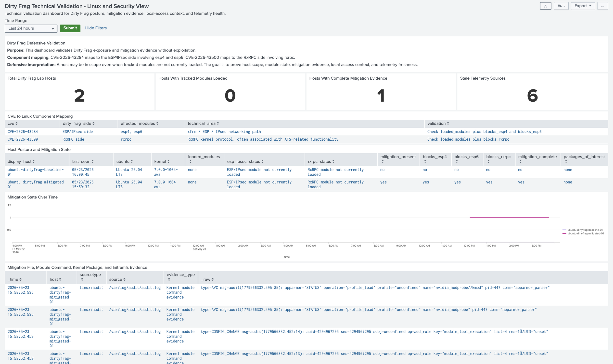Click the raw event naming nvidia_modprobe//kmod
The image size is (613, 364).
pyautogui.click(x=375, y=288)
